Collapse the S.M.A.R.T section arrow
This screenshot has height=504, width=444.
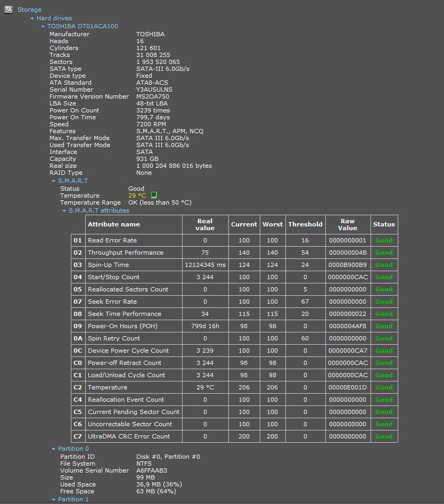(53, 181)
